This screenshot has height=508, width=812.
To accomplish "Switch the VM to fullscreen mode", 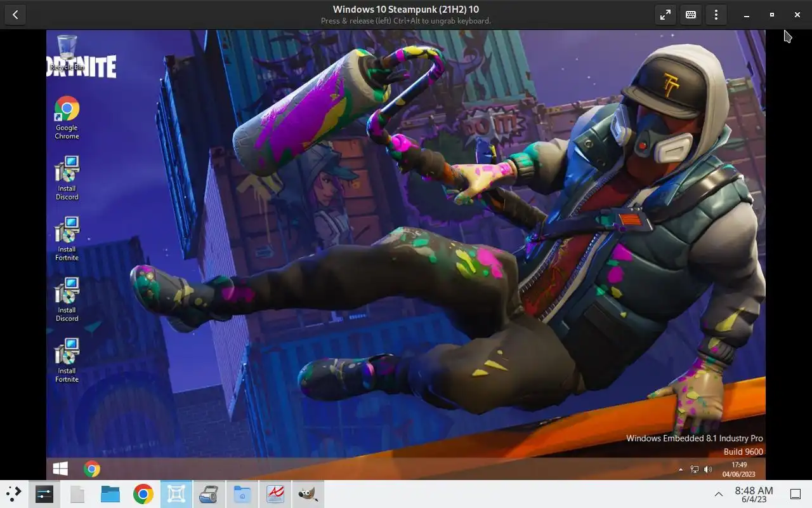I will [665, 15].
